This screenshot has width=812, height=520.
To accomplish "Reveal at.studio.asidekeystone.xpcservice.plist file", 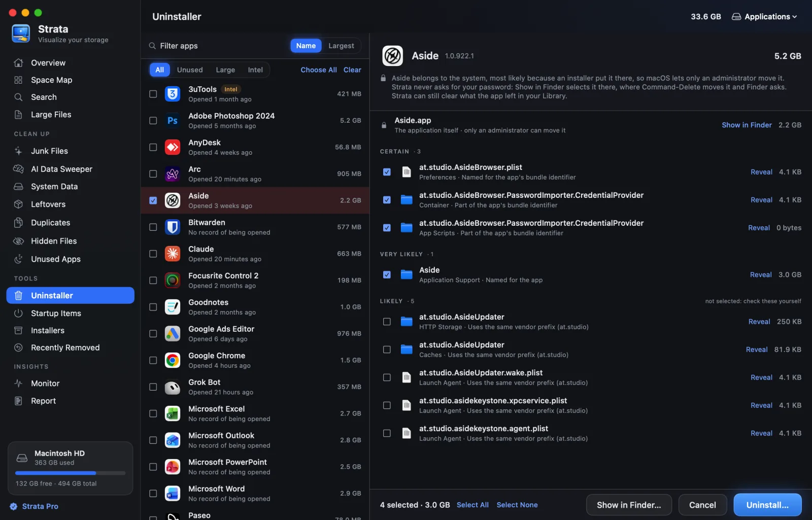I will (x=761, y=405).
